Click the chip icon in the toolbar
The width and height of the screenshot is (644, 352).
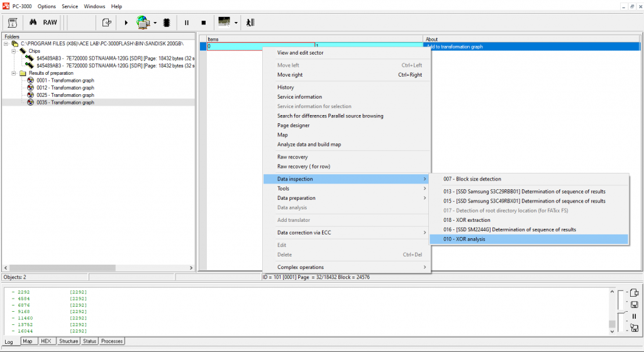point(167,22)
